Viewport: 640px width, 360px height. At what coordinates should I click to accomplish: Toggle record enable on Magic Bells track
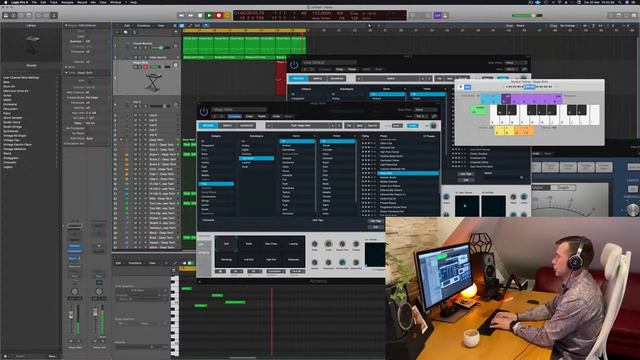pyautogui.click(x=145, y=67)
